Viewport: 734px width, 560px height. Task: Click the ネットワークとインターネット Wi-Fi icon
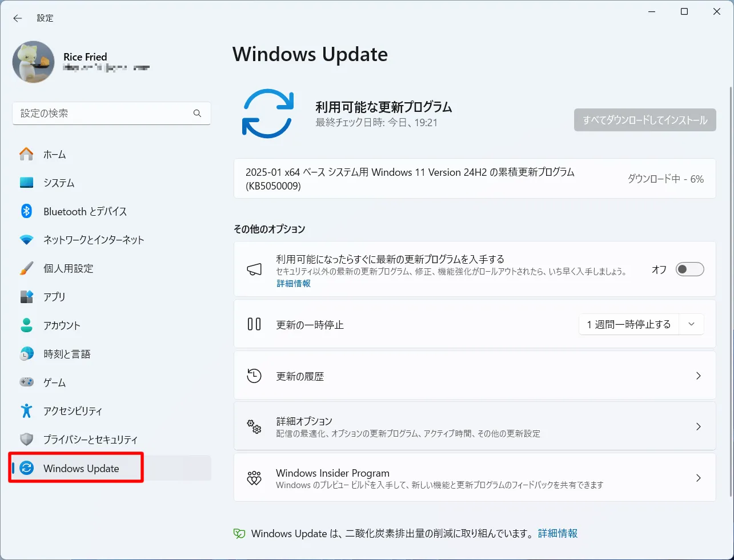tap(26, 240)
